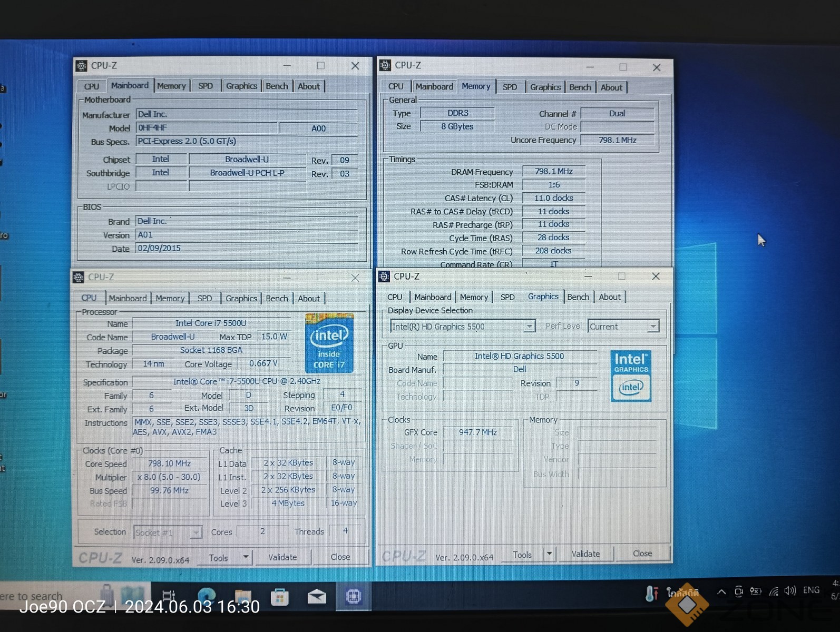This screenshot has height=632, width=840.
Task: Open File Explorer from the taskbar
Action: coord(243,596)
